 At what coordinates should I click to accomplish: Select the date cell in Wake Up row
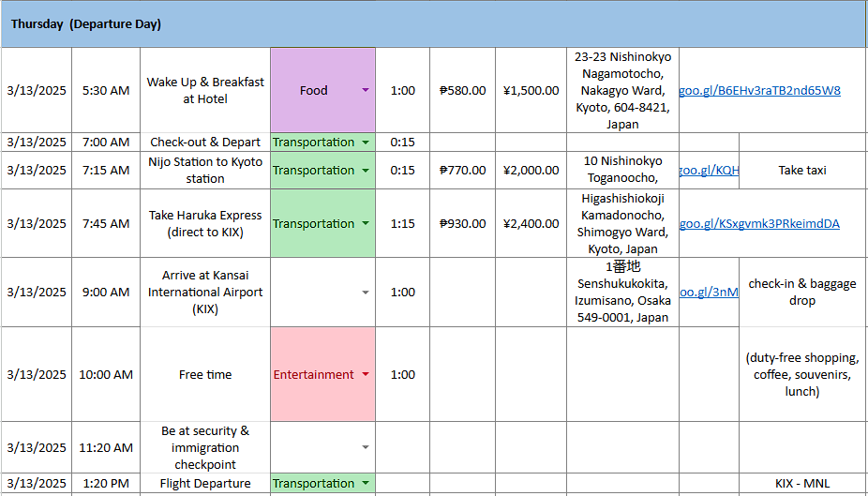point(37,90)
